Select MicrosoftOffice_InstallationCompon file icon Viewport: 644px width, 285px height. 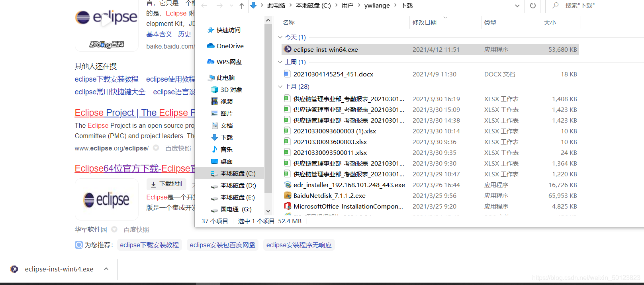(288, 206)
